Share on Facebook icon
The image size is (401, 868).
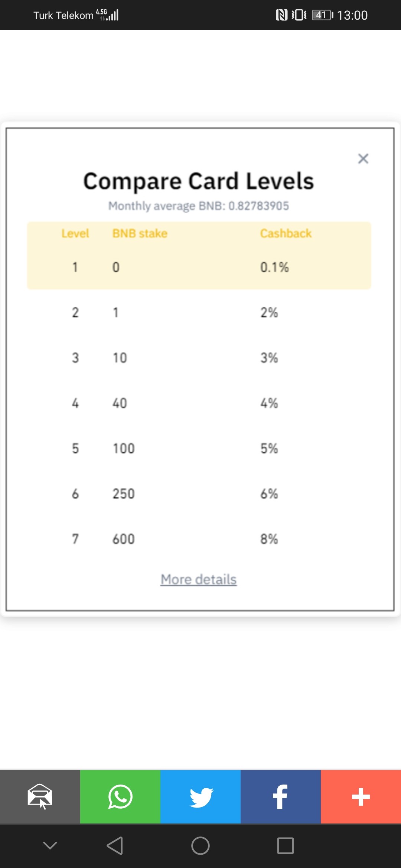(x=281, y=797)
